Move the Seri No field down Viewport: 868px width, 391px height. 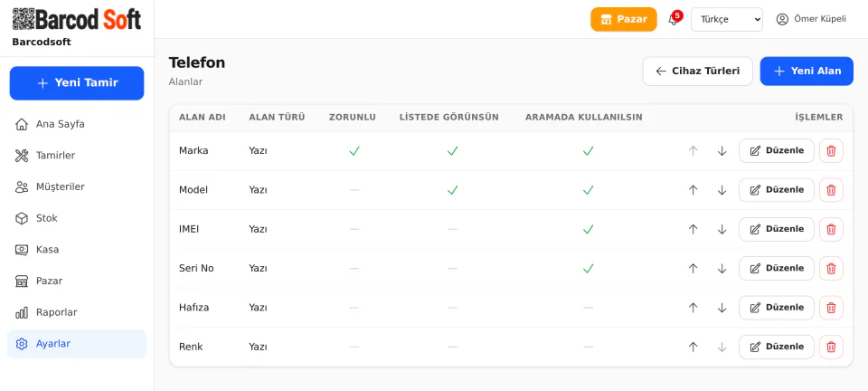pos(722,269)
